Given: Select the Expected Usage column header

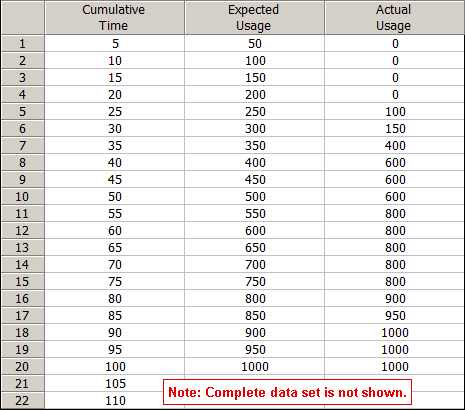Looking at the screenshot, I should point(254,17).
